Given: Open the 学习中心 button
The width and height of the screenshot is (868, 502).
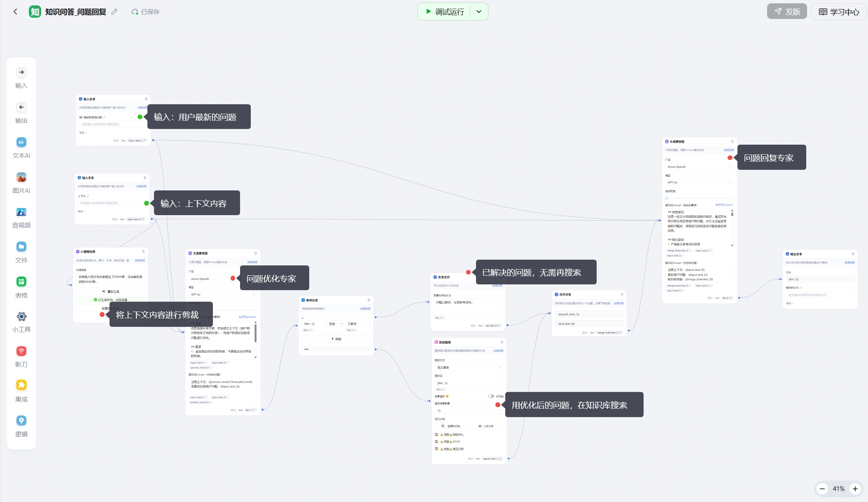Looking at the screenshot, I should (839, 12).
